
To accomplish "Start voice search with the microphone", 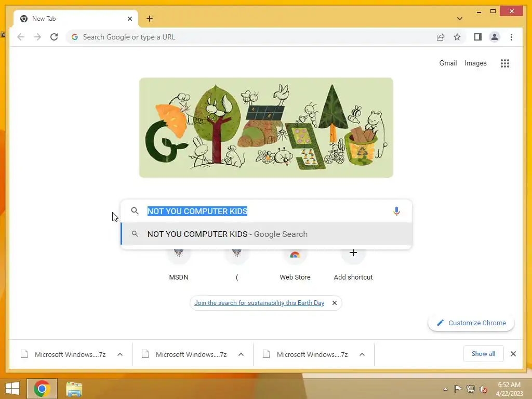I will coord(396,211).
